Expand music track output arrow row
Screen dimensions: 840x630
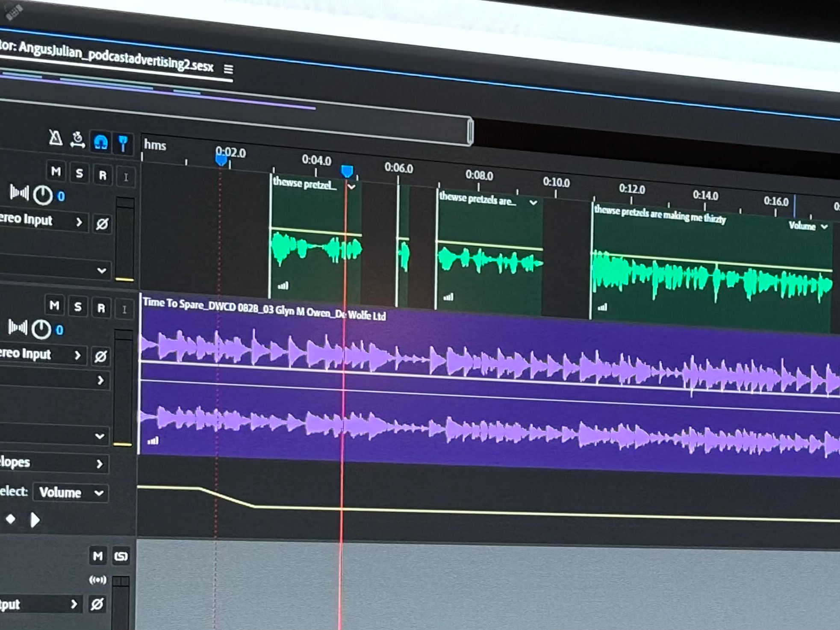click(100, 380)
